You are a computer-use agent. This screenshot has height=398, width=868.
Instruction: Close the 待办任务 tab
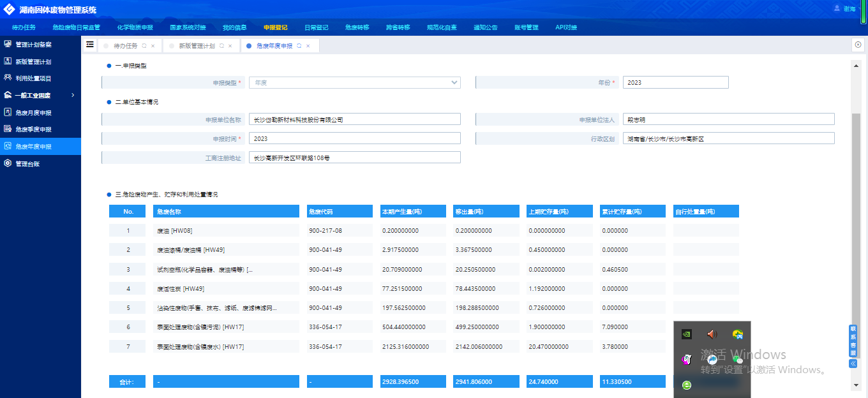(153, 46)
